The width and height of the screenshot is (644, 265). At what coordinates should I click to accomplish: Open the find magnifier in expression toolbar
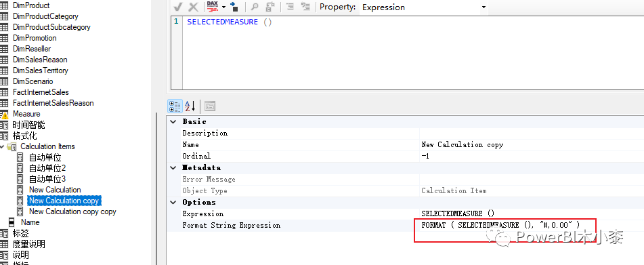pos(255,7)
